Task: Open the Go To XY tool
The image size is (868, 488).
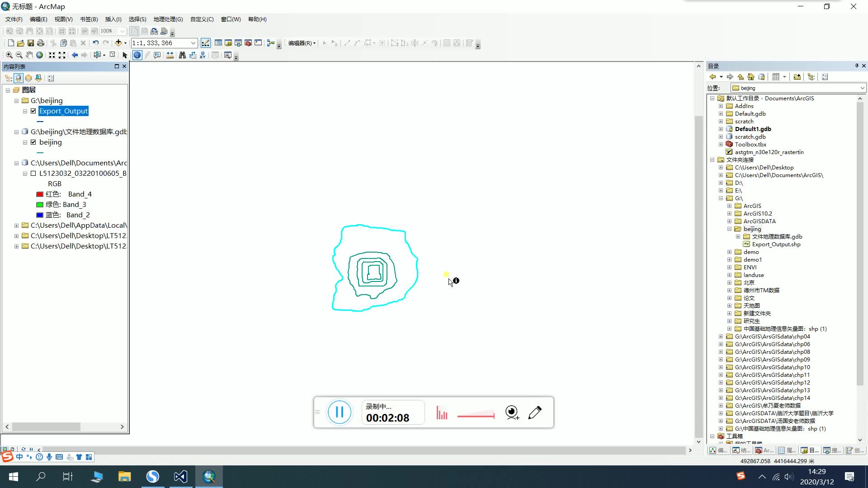Action: click(203, 55)
